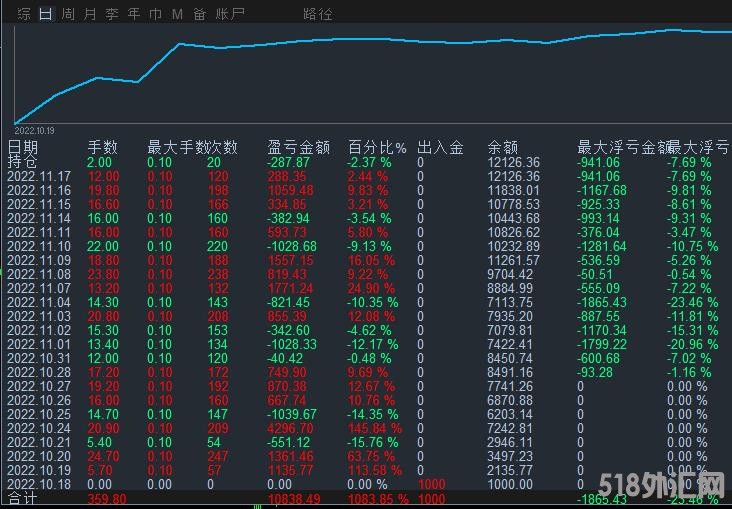Select the 持仓 position row
The width and height of the screenshot is (732, 509).
23,162
